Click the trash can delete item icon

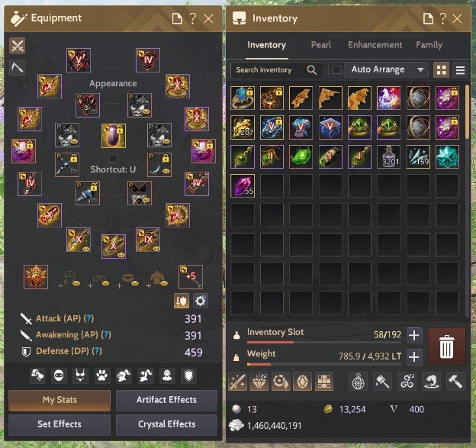446,346
